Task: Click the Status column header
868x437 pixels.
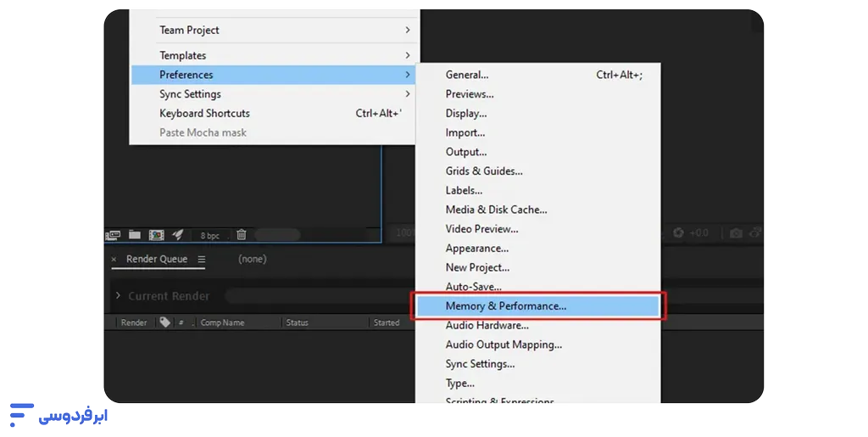Action: (x=297, y=322)
